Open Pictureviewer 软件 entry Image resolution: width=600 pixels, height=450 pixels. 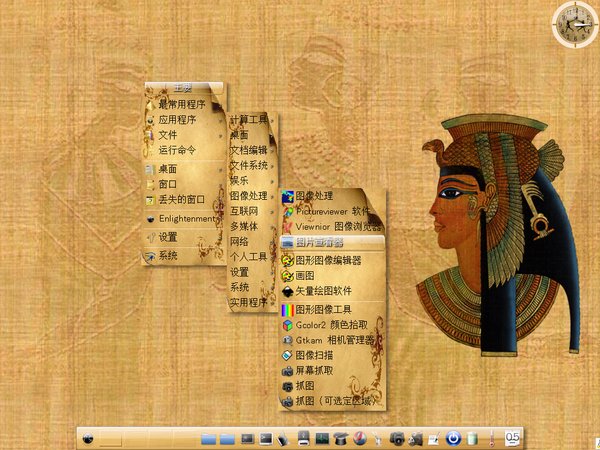click(x=327, y=212)
